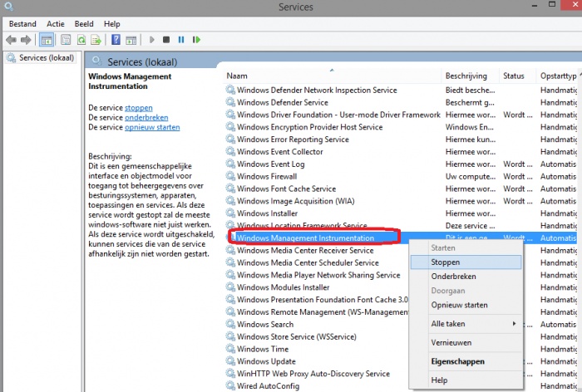Image resolution: width=582 pixels, height=392 pixels.
Task: Open the Properties toolbar icon
Action: tap(66, 40)
